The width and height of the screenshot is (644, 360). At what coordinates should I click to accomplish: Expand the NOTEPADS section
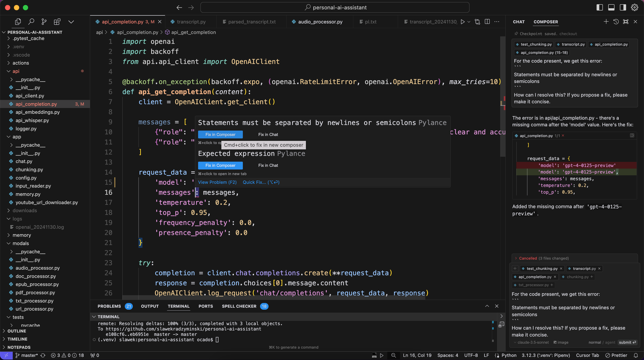[45, 347]
